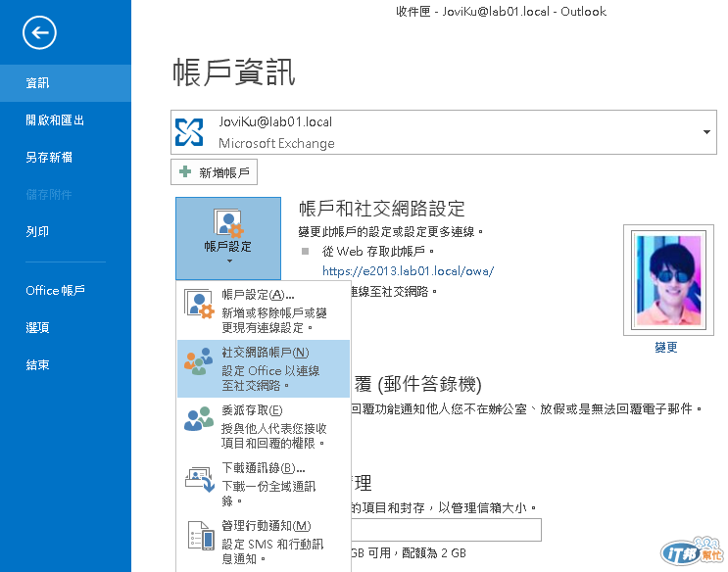Choose 社交網路帳戶(N) menu entry
Screen dimensions: 728x572
pyautogui.click(x=264, y=368)
